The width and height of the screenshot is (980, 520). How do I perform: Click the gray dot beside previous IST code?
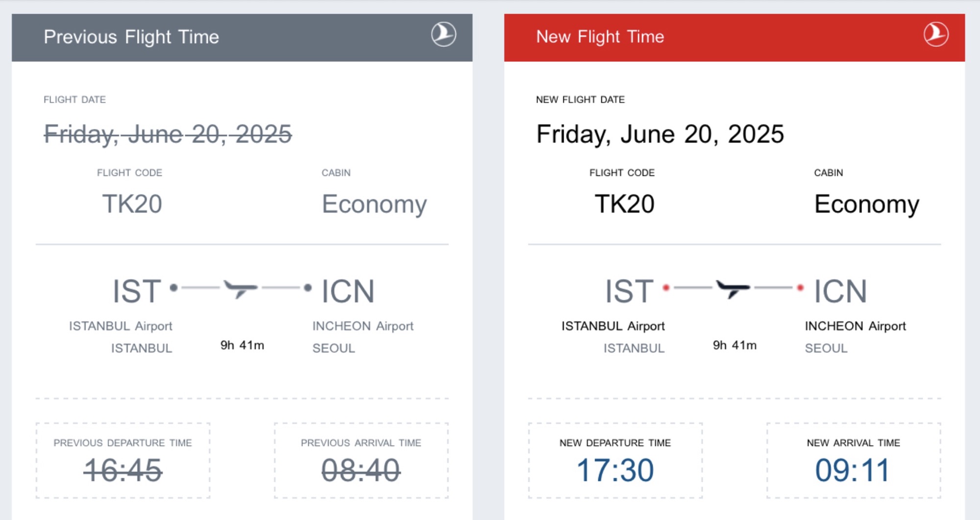point(173,288)
